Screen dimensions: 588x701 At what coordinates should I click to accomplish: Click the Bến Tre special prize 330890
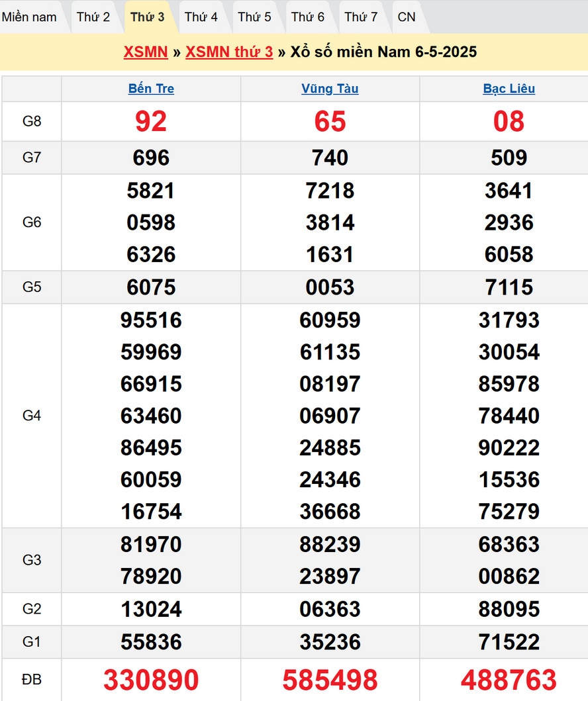[x=151, y=680]
